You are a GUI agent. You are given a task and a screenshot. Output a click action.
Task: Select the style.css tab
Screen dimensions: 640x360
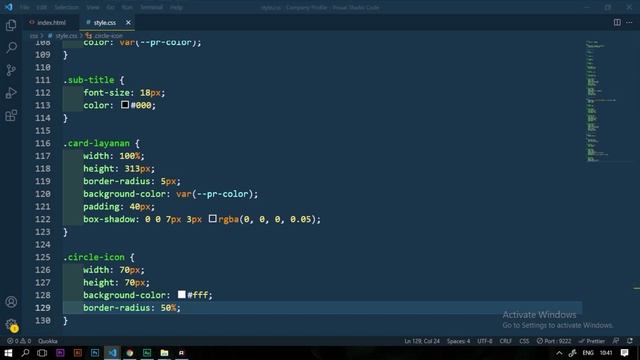pyautogui.click(x=104, y=22)
